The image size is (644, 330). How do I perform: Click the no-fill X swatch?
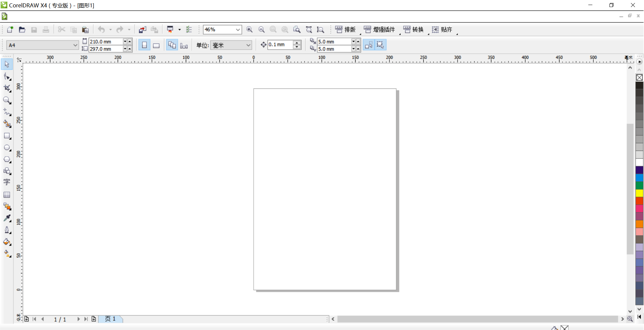click(639, 77)
